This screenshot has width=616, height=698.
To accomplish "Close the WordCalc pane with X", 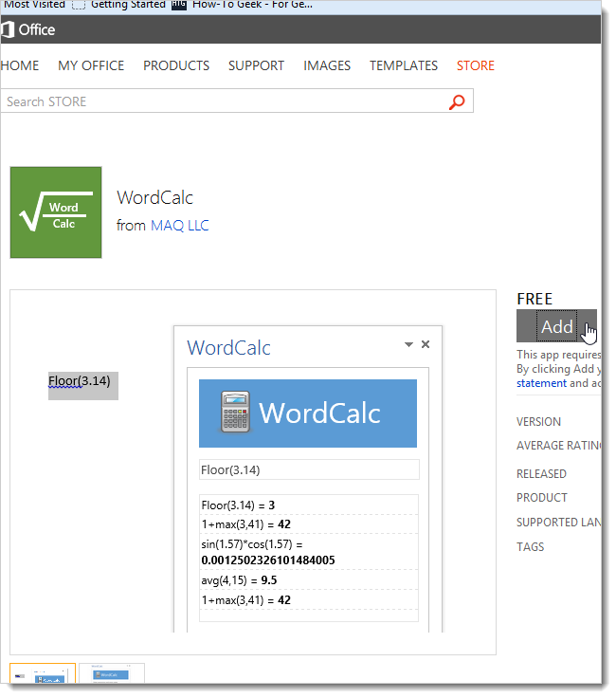I will click(426, 344).
